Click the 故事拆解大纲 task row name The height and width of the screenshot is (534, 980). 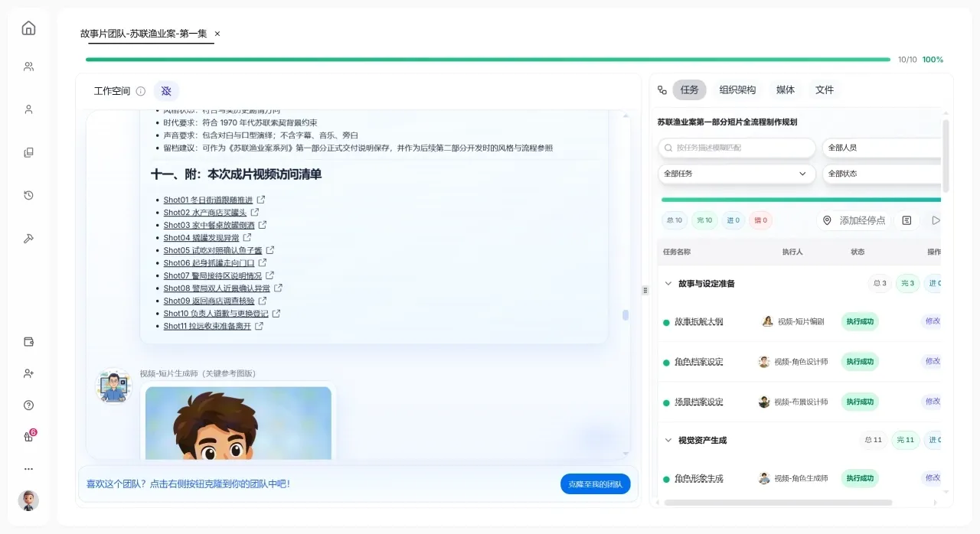pyautogui.click(x=698, y=322)
